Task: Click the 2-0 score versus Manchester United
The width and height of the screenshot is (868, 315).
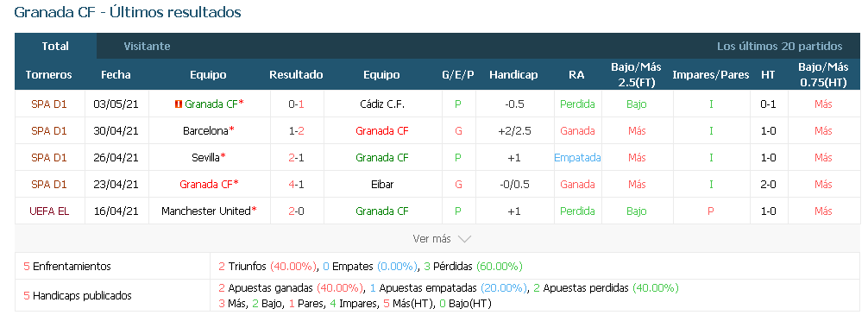Action: (296, 211)
